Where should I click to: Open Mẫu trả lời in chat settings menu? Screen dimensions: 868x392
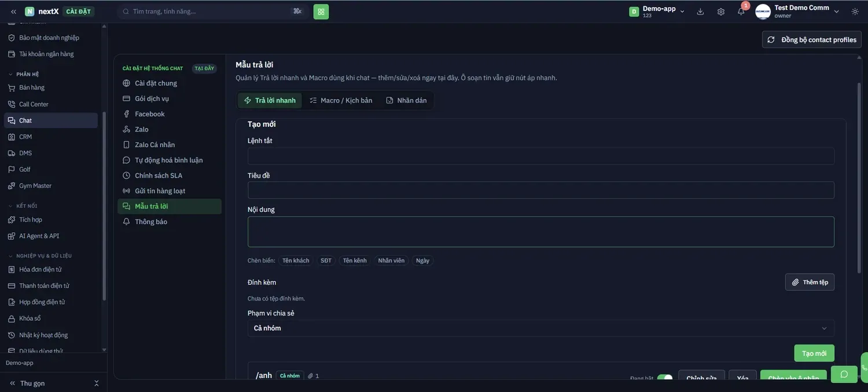point(170,206)
